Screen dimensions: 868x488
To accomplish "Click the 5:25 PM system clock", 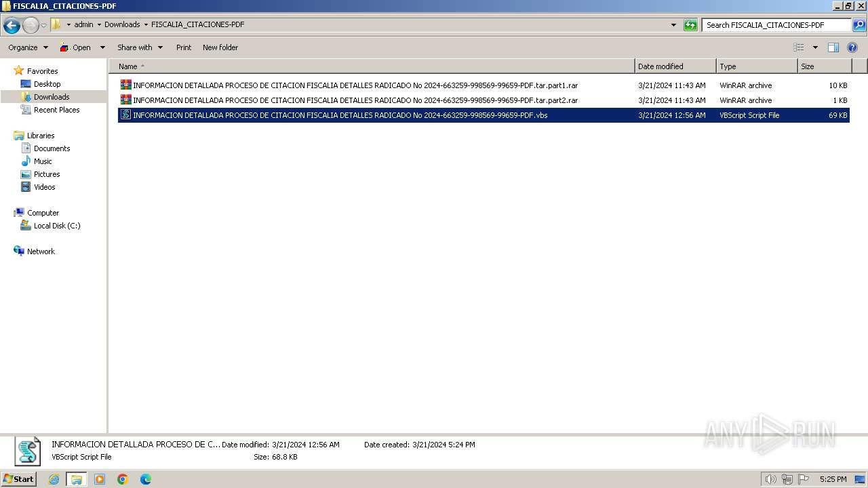I will [x=833, y=479].
